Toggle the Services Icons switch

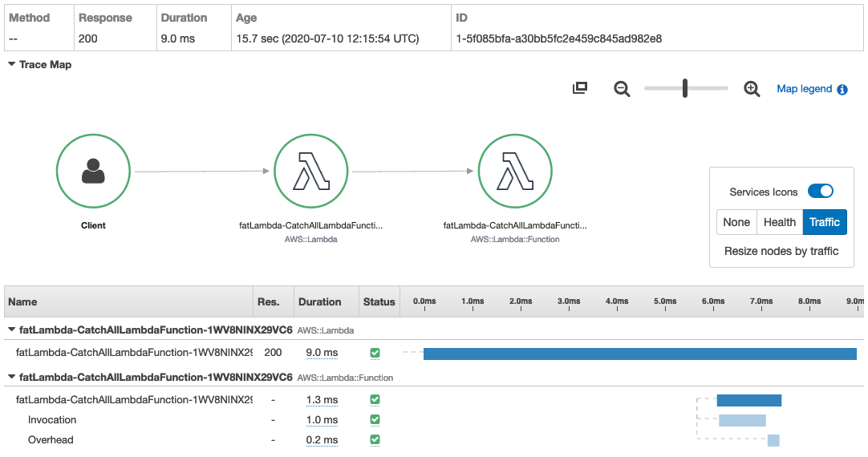[820, 191]
